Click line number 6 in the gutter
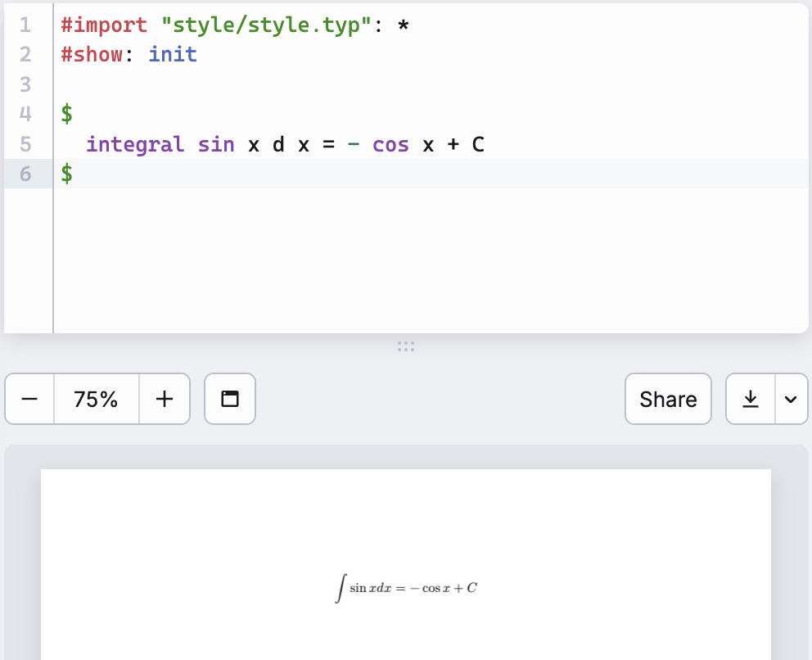This screenshot has height=660, width=812. [x=25, y=174]
